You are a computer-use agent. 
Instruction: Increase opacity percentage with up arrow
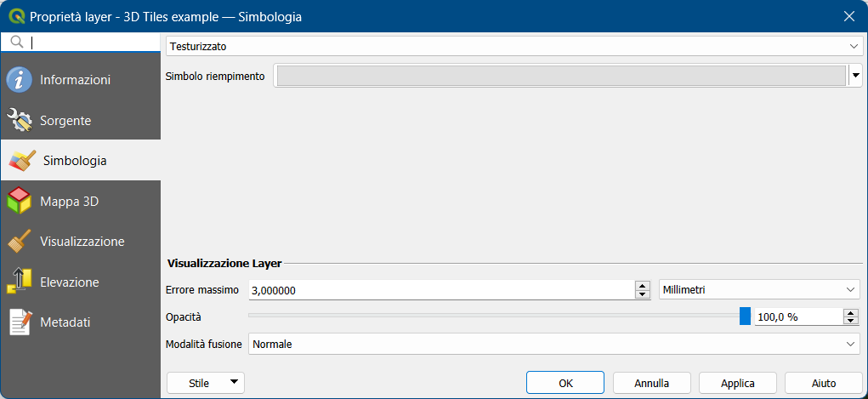850,312
